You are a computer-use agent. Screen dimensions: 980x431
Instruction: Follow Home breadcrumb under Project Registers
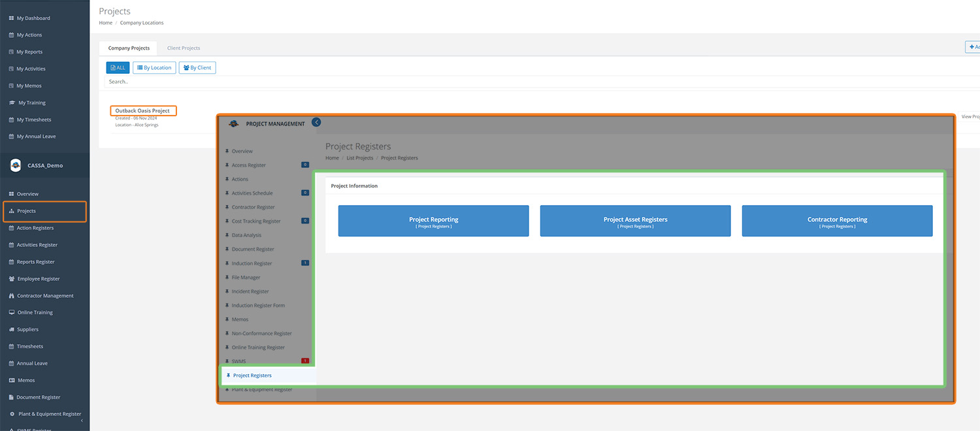[x=333, y=158]
